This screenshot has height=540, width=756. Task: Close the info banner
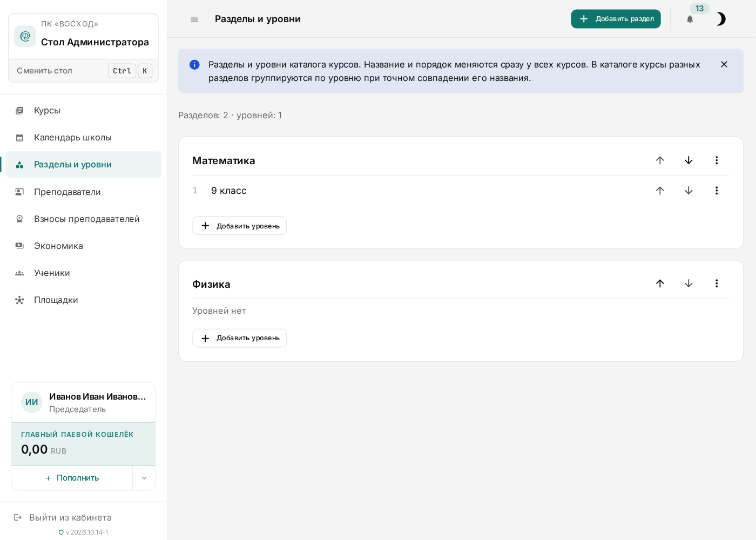(724, 64)
